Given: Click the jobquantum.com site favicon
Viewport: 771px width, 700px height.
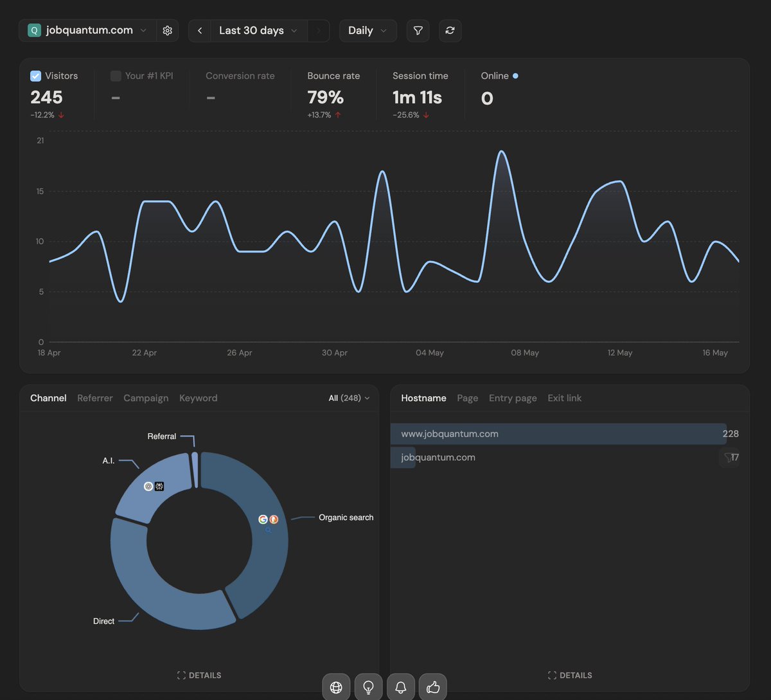Looking at the screenshot, I should [34, 30].
